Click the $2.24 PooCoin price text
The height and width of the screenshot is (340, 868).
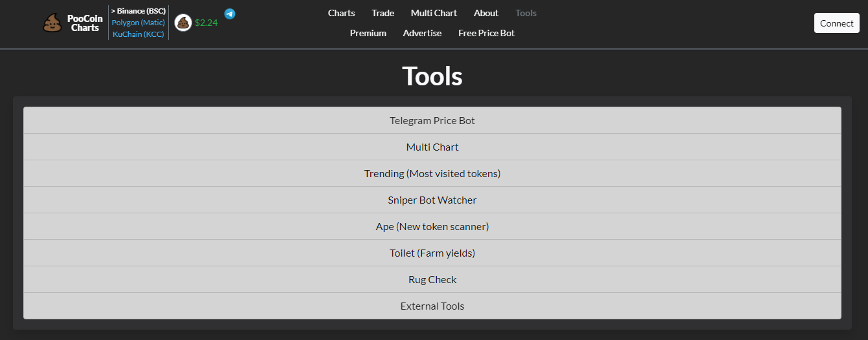[206, 23]
